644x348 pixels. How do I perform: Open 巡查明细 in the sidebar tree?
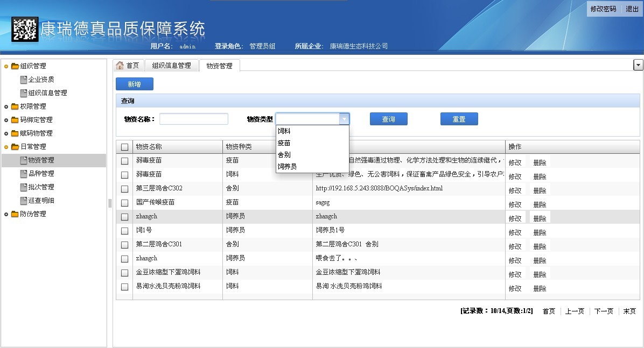pyautogui.click(x=41, y=201)
